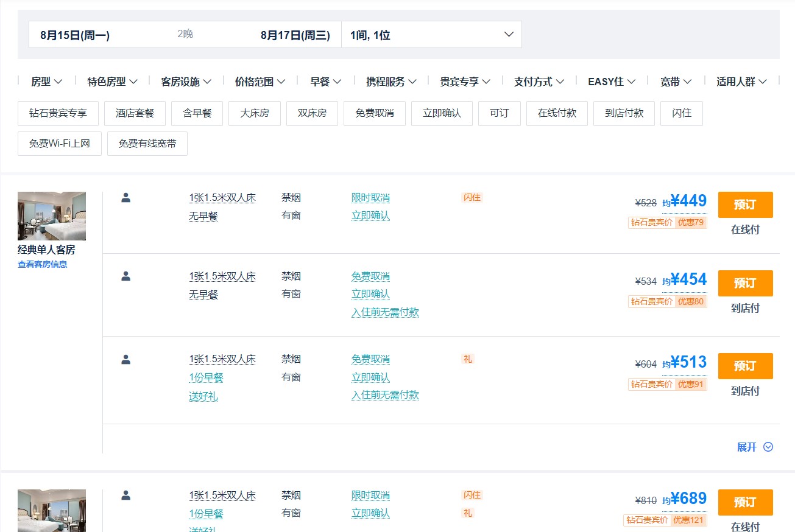
Task: Open the 支付方式 filter menu
Action: [539, 82]
